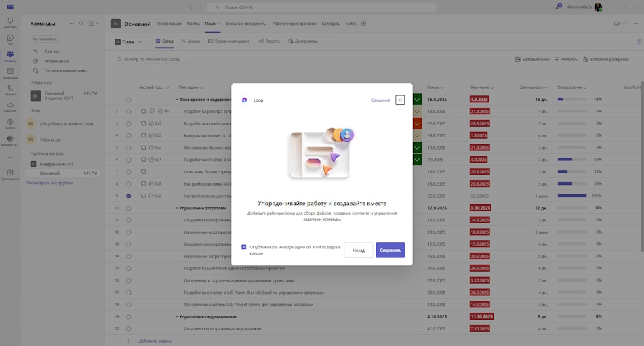Uncheck the publish info about tab checkbox
The image size is (644, 346).
[x=244, y=247]
